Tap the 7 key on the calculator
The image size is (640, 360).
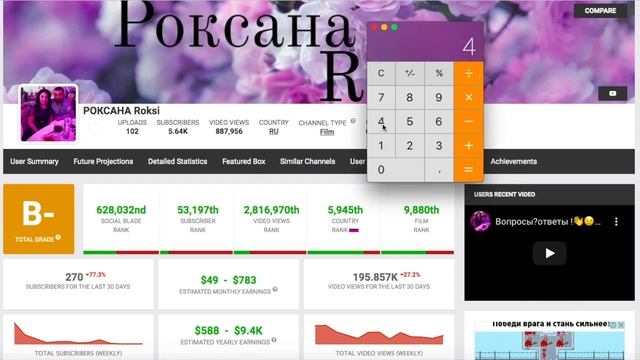click(381, 98)
